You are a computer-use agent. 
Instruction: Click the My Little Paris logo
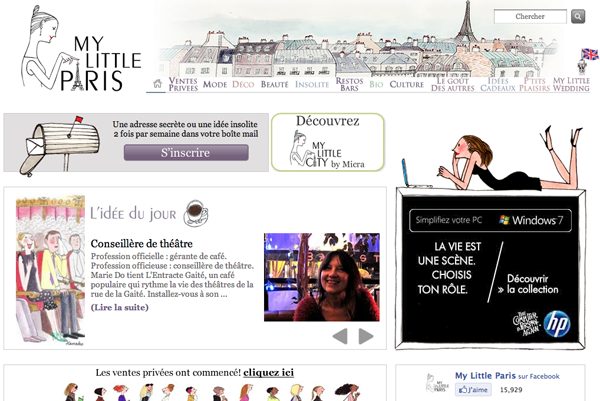pyautogui.click(x=82, y=49)
